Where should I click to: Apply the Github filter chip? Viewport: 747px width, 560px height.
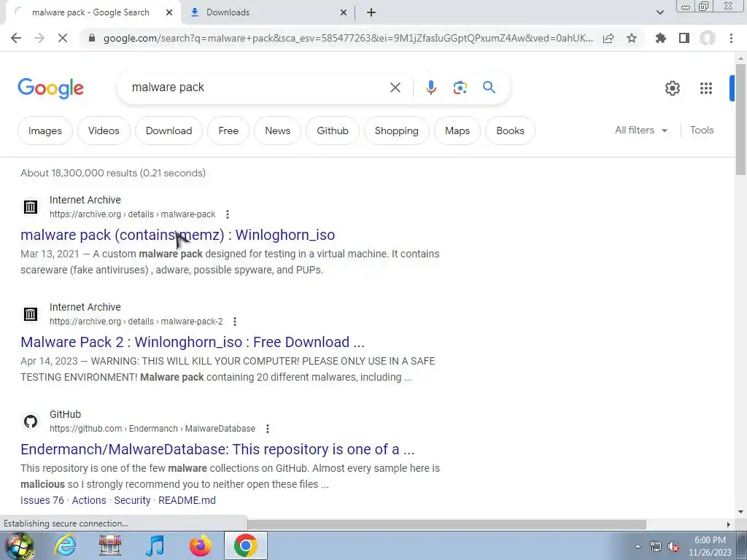pos(333,131)
